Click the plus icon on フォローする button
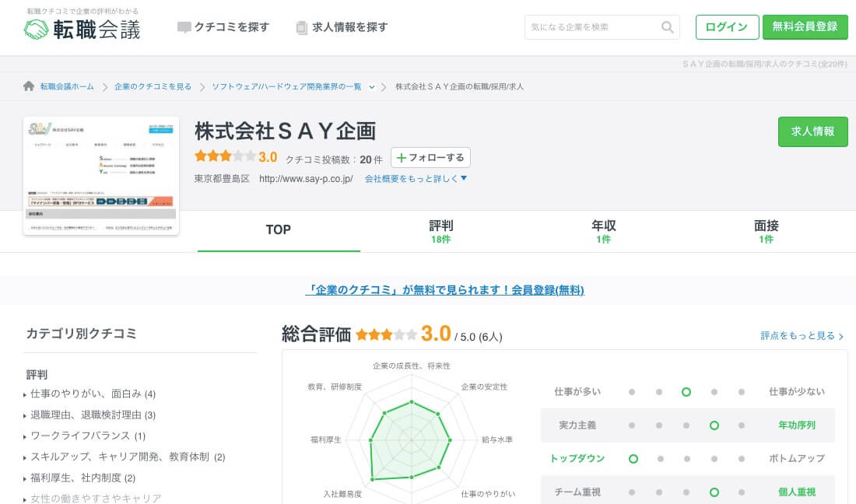Screen dimensions: 856x504 click(402, 158)
